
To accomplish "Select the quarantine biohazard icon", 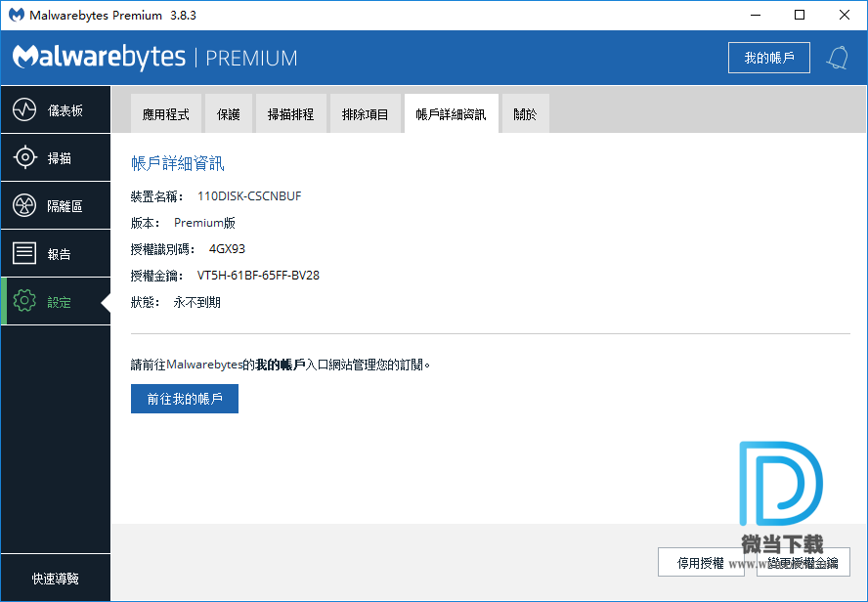I will [x=24, y=206].
